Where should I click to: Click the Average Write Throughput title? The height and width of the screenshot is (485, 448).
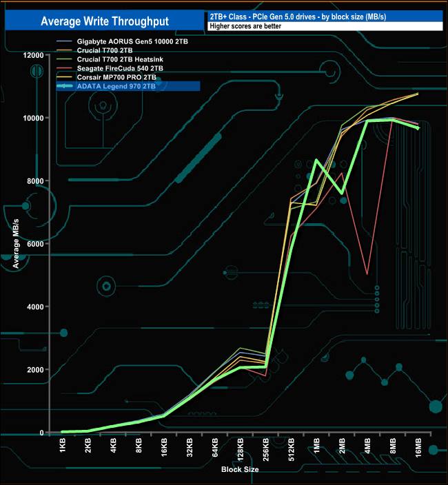click(x=105, y=21)
